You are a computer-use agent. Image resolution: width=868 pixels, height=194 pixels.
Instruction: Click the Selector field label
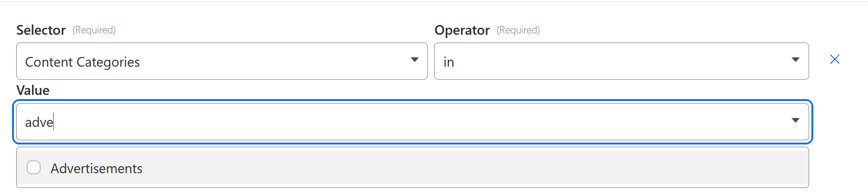coord(41,30)
